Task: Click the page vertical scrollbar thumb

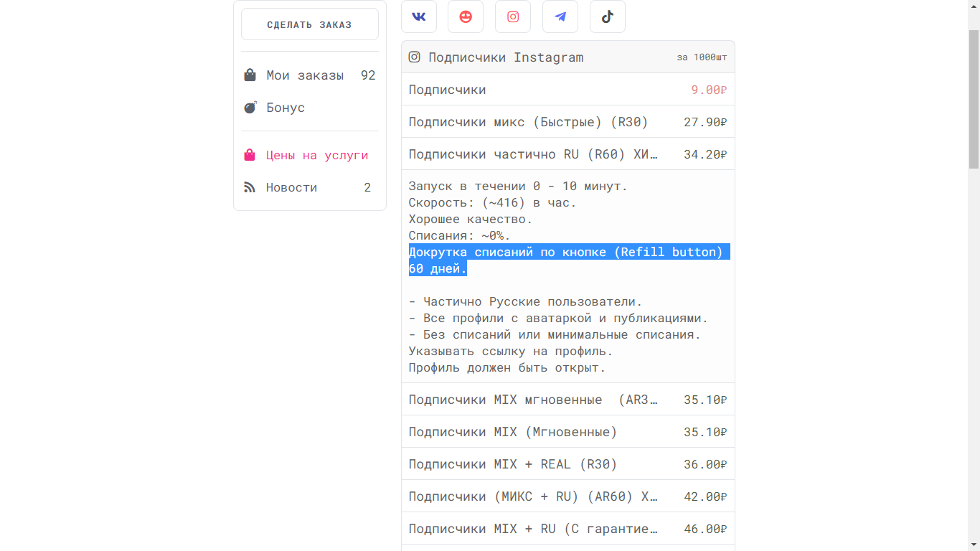Action: point(974,99)
